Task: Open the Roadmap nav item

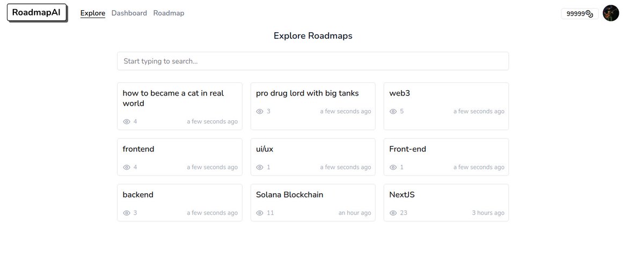Action: [169, 13]
